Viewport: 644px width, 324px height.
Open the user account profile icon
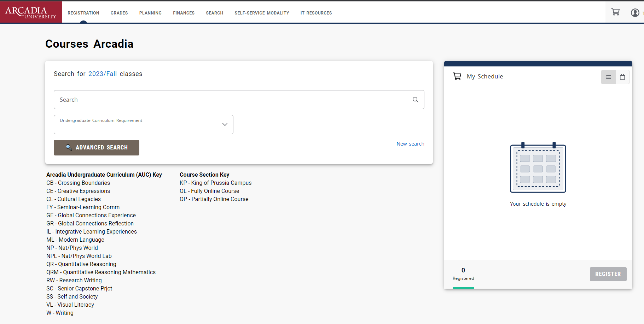pos(635,13)
